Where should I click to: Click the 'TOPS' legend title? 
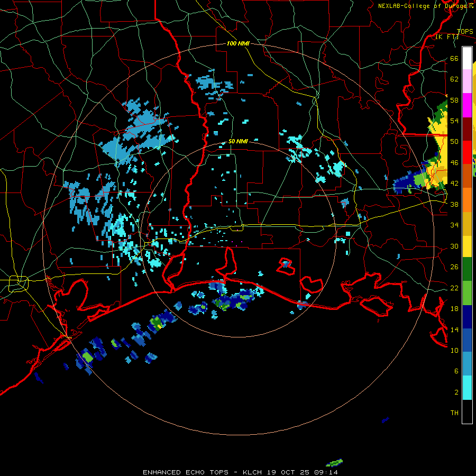[465, 31]
